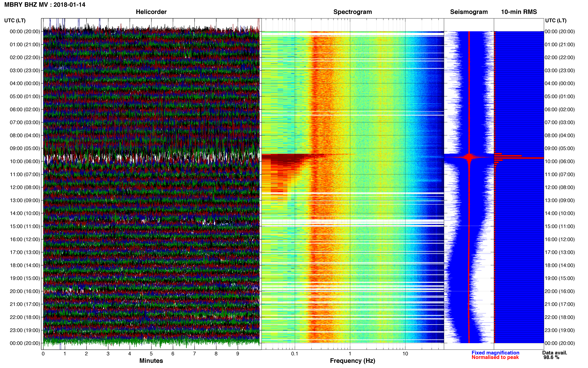
Task: Click Minutes axis tick '4'
Action: click(x=130, y=354)
